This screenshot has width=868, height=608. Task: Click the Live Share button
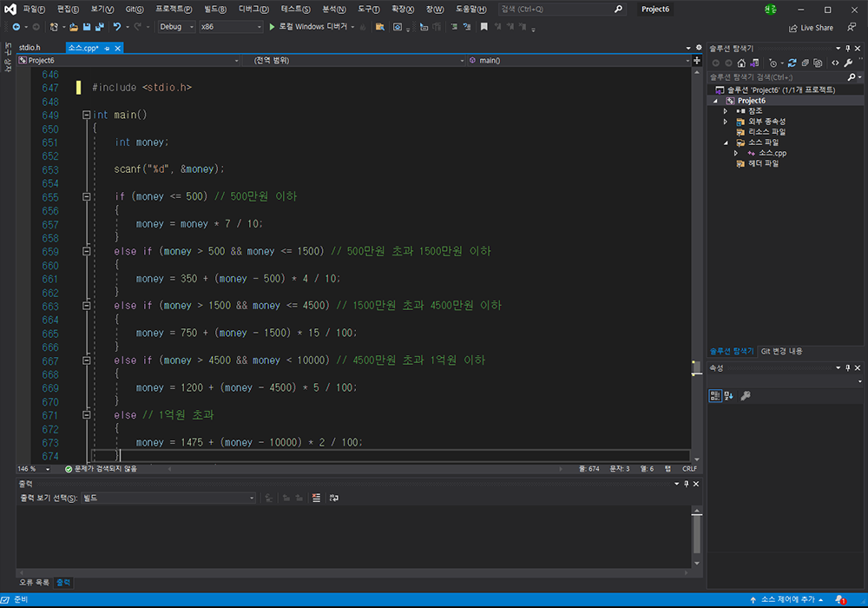tap(811, 28)
